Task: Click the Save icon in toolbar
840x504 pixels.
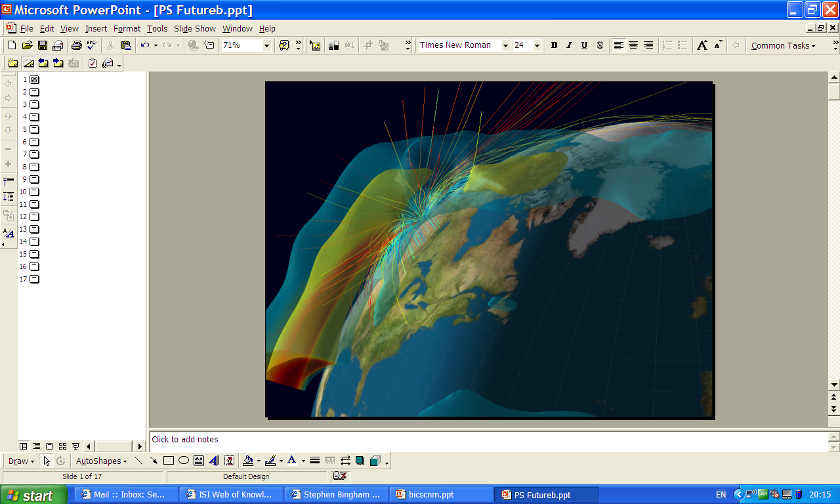Action: click(x=42, y=45)
